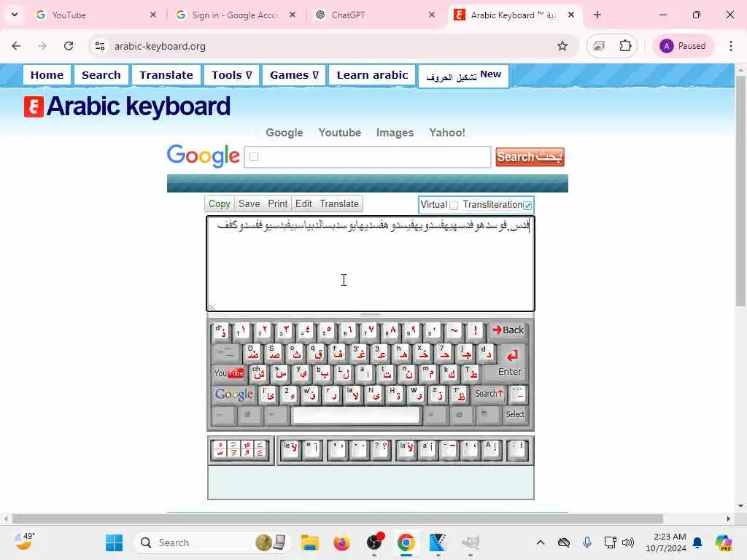Click the Select key on virtual keyboard
747x560 pixels.
click(x=515, y=415)
